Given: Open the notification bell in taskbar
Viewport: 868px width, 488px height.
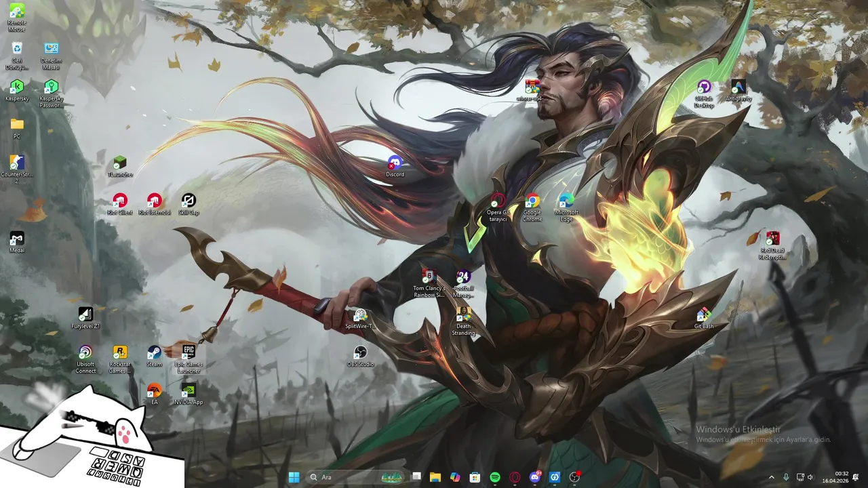Looking at the screenshot, I should point(856,477).
